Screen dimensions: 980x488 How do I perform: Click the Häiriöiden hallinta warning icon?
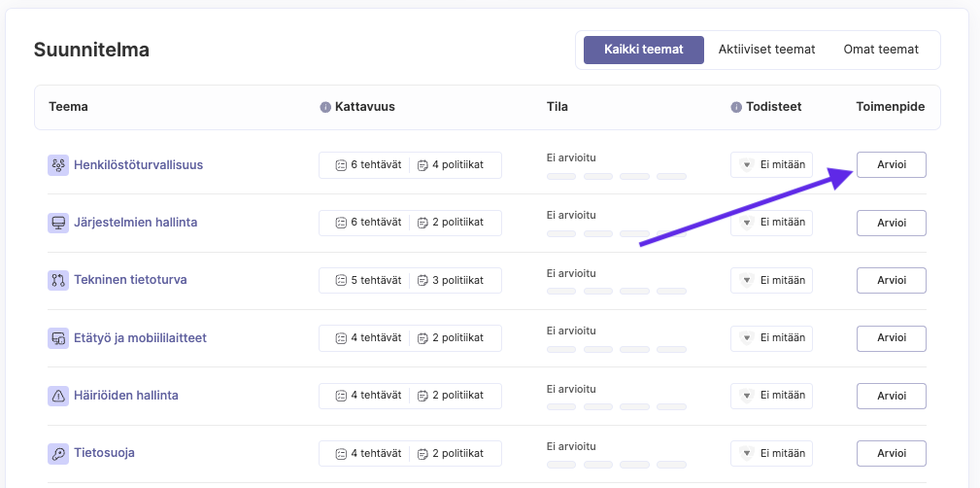[58, 396]
